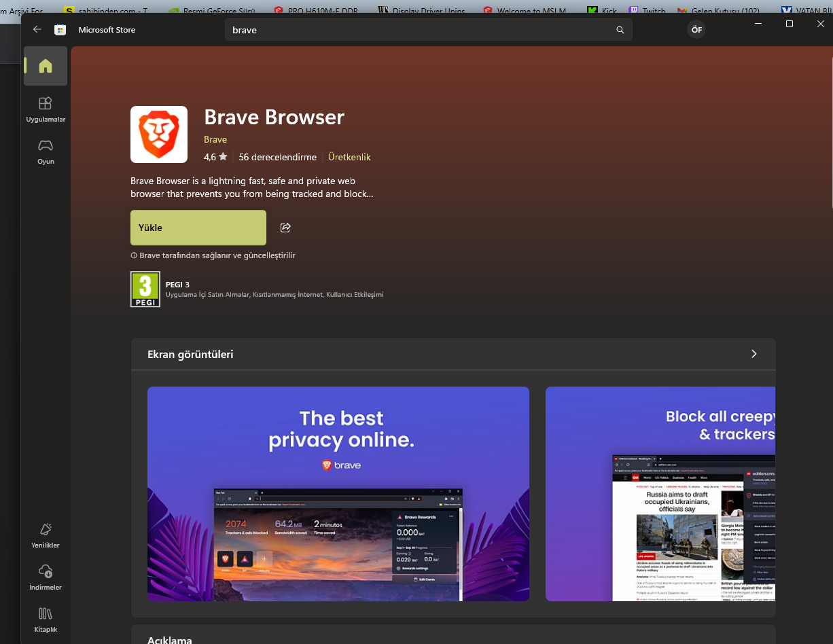Install Brave with the Yükle button
The height and width of the screenshot is (644, 833).
(198, 228)
